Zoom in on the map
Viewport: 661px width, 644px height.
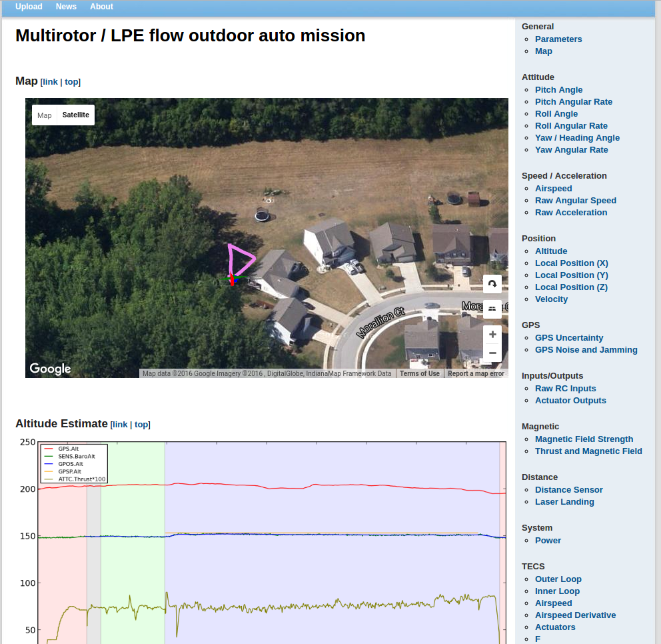coord(492,335)
